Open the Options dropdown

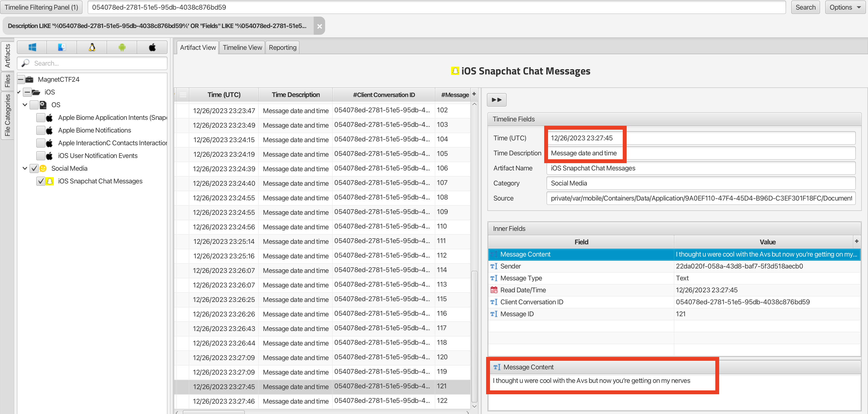(845, 8)
